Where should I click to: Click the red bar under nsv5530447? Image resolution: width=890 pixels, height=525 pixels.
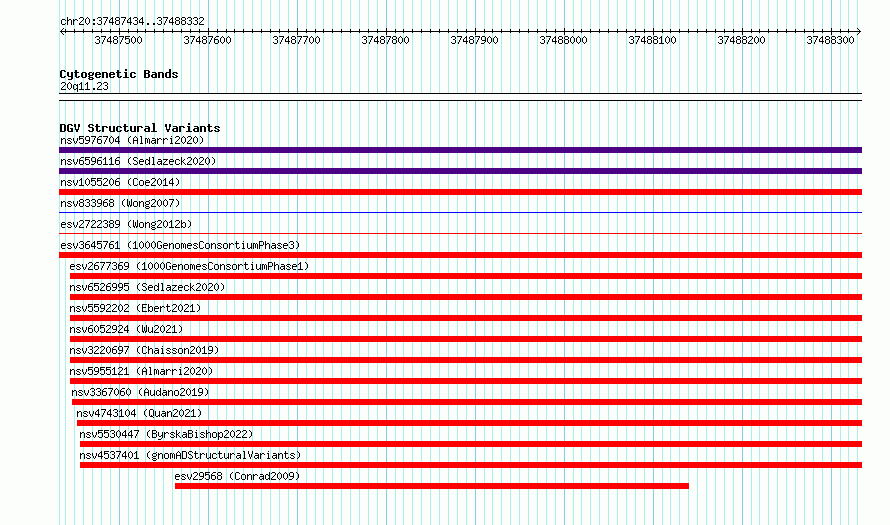click(x=471, y=444)
